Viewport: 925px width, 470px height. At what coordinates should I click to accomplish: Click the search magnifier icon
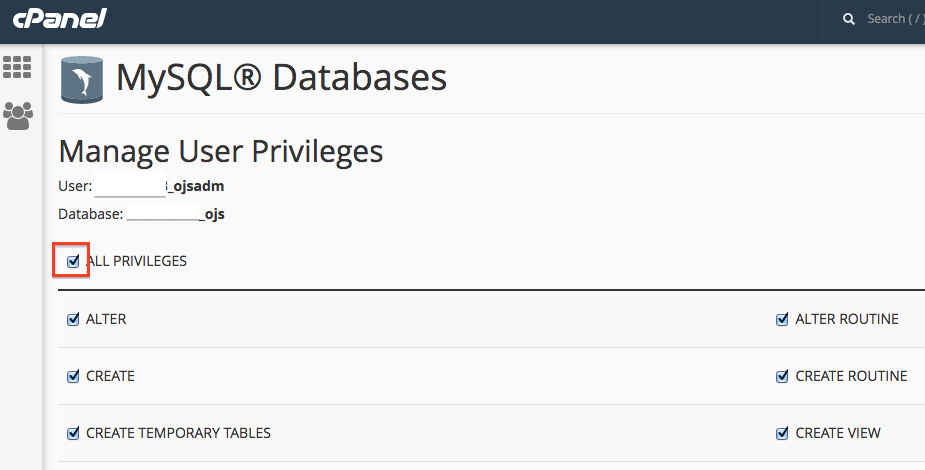(x=849, y=19)
